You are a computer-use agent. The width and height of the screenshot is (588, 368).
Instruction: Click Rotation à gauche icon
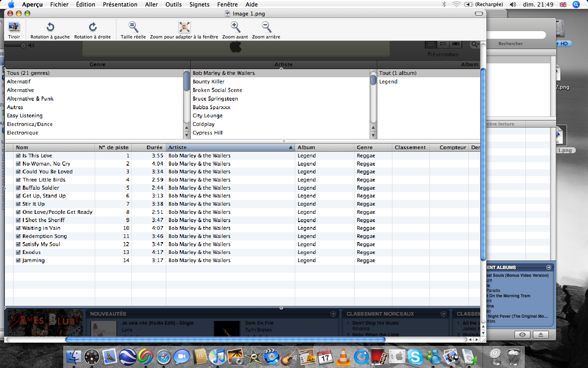[x=50, y=27]
